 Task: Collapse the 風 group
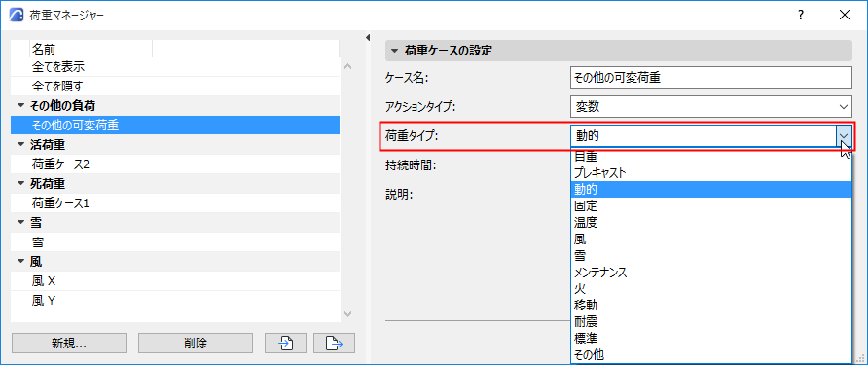21,261
